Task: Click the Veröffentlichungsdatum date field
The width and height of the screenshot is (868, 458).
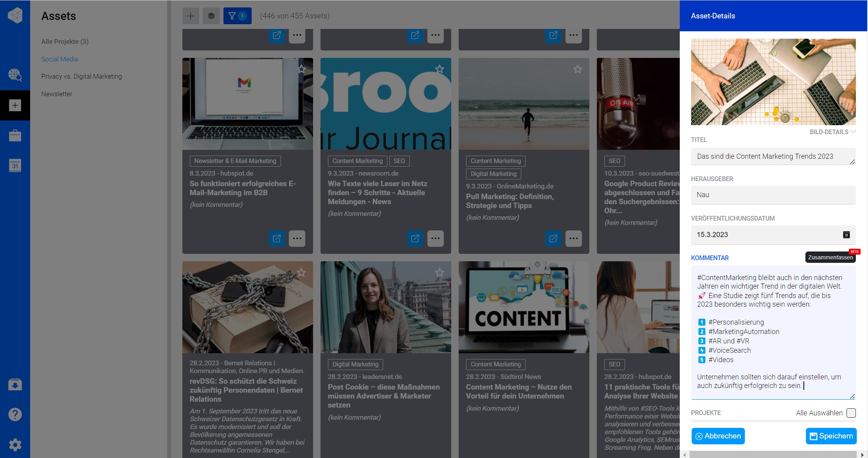Action: click(x=773, y=235)
